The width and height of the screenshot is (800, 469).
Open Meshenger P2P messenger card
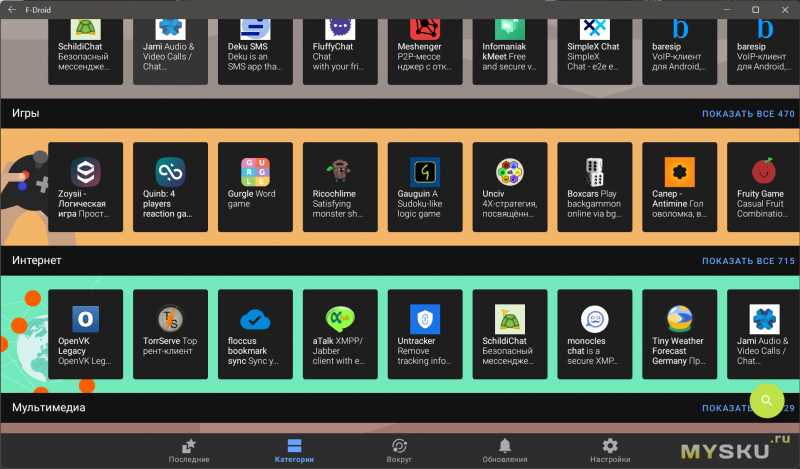425,52
